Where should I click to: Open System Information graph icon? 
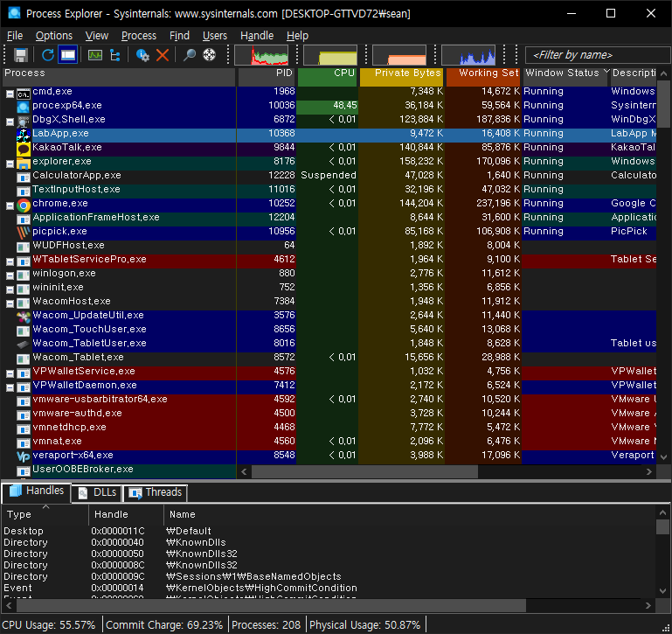94,55
